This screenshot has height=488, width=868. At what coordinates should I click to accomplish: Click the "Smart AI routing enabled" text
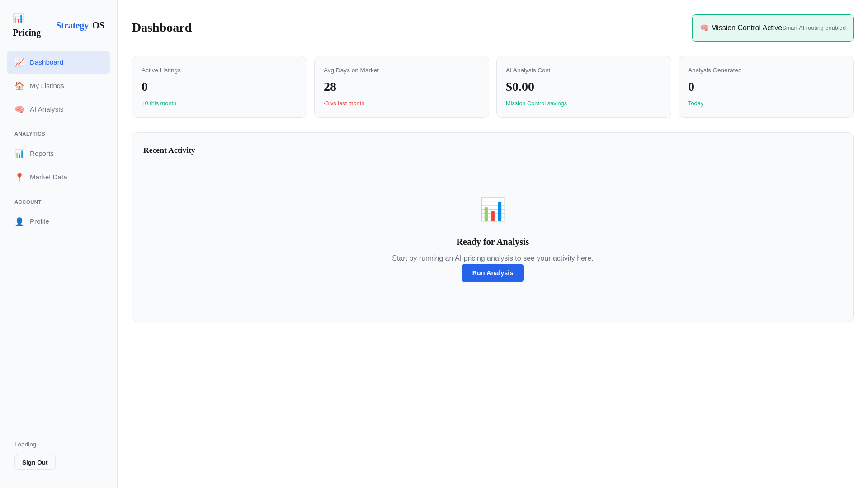(x=814, y=28)
